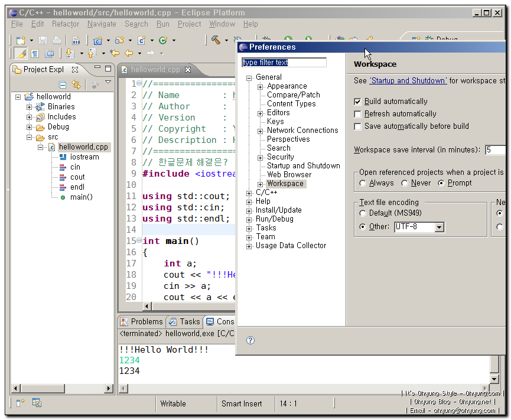Click the binary 010 toolbar icon
This screenshot has width=511, height=420.
point(76,40)
